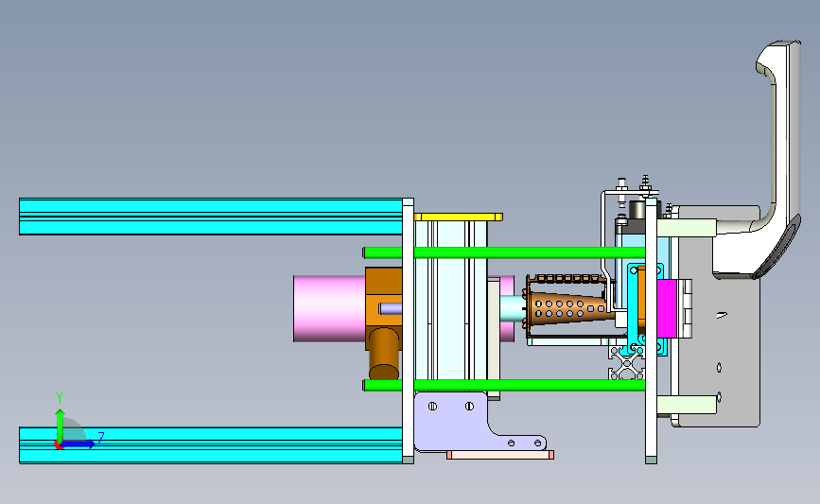This screenshot has width=820, height=504.
Task: Select the magenta block
Action: (667, 308)
